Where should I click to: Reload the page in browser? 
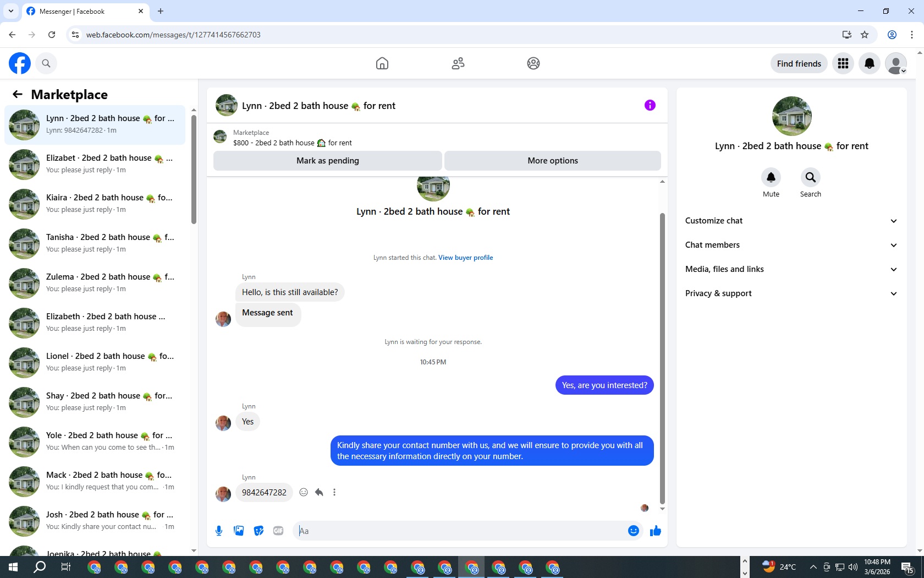coord(52,35)
